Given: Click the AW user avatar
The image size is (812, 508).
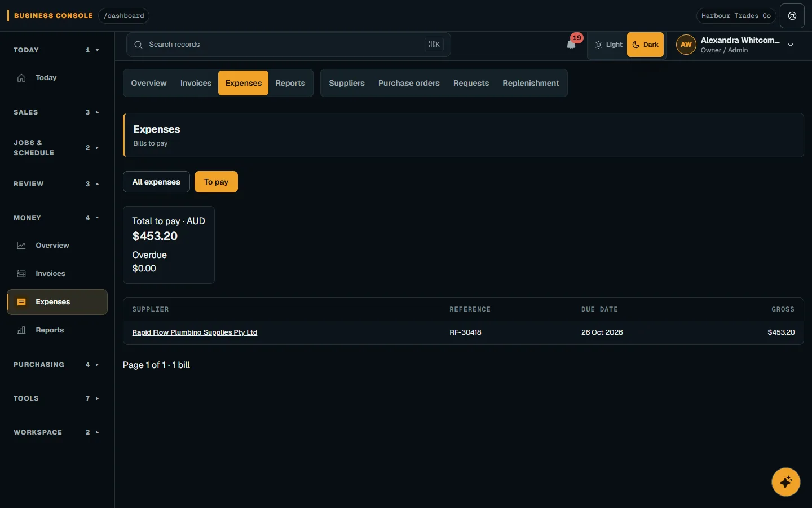Looking at the screenshot, I should coord(686,45).
